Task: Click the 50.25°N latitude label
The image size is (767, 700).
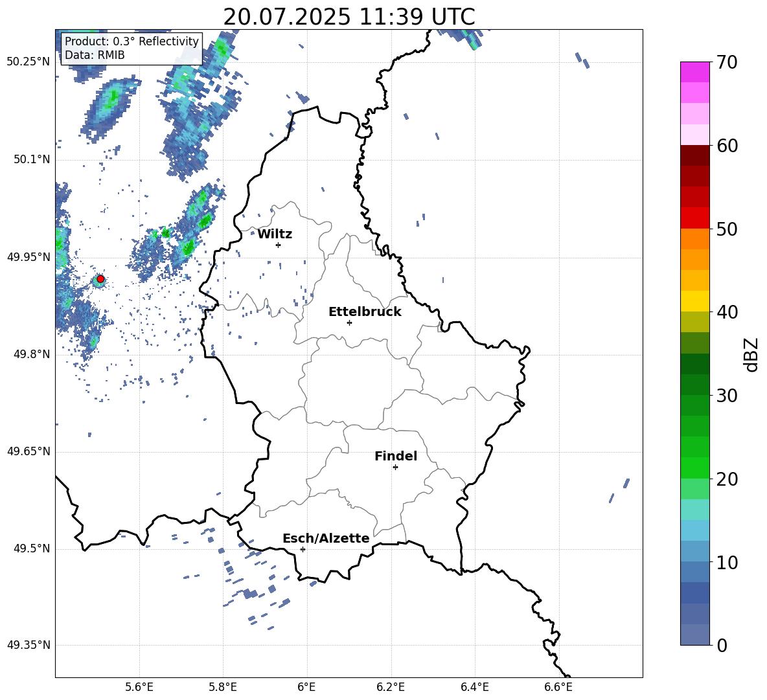Action: [x=29, y=62]
